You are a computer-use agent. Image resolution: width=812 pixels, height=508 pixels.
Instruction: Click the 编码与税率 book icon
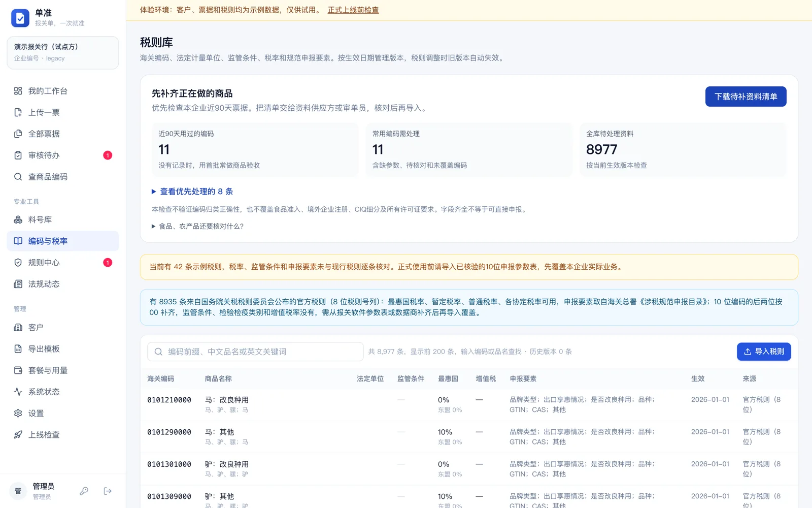[18, 241]
